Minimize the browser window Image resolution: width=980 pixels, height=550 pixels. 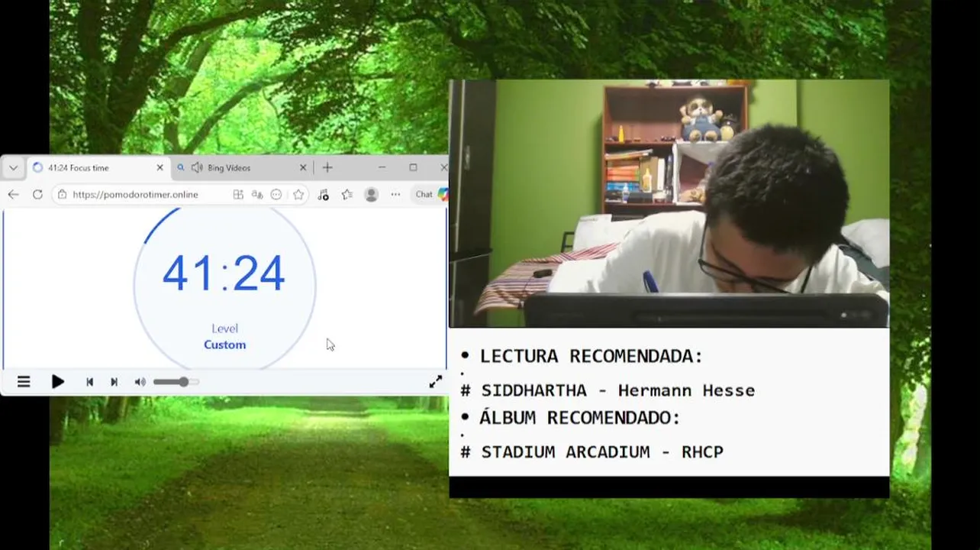382,167
